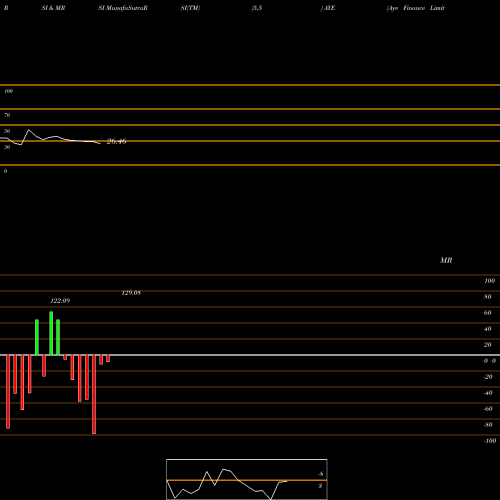Click the RSI axis label 30

pyautogui.click(x=7, y=147)
